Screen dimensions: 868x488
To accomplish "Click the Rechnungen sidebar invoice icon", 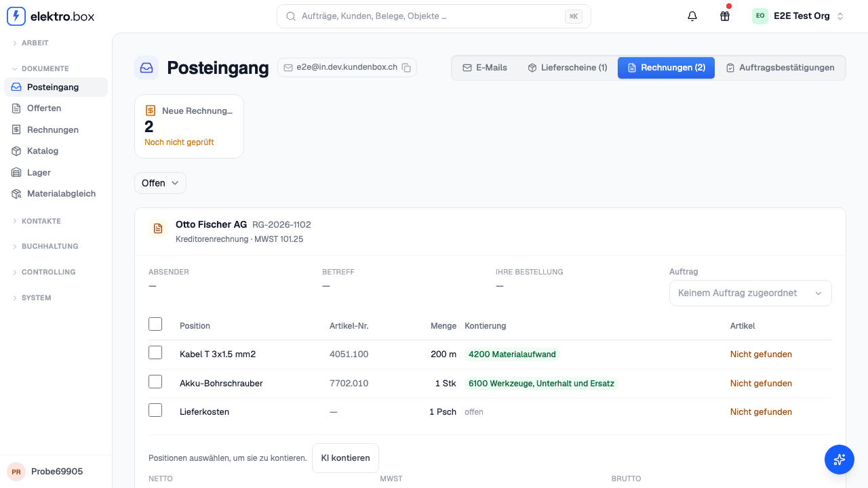I will click(x=16, y=129).
